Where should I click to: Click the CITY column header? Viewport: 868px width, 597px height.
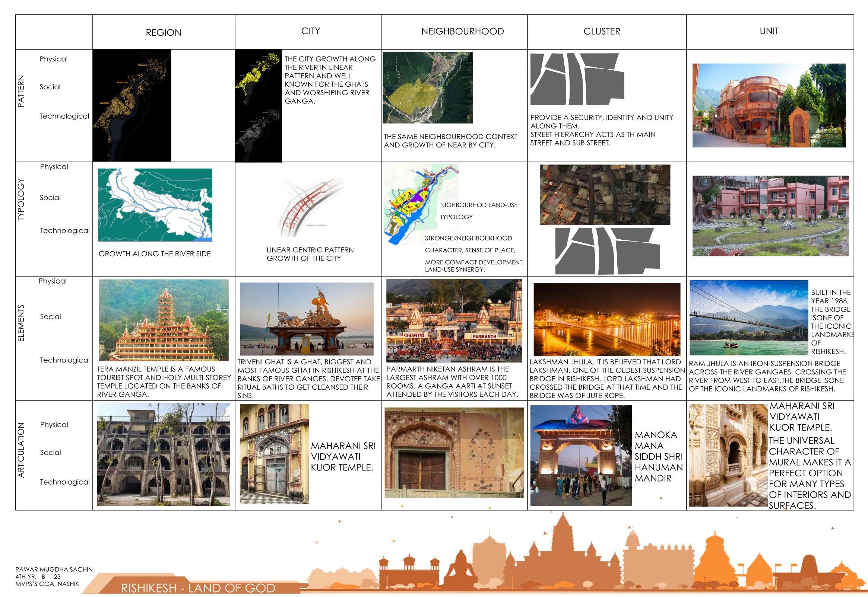tap(310, 31)
